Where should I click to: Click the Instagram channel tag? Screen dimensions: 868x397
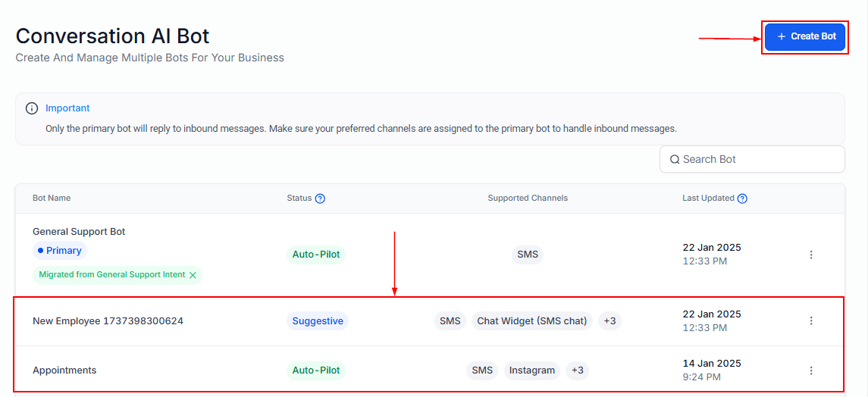click(x=531, y=370)
